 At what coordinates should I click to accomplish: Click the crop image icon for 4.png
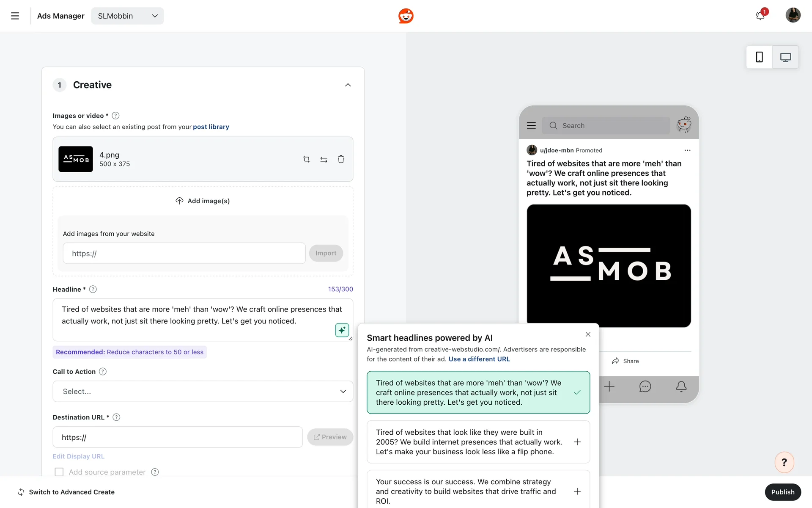pos(307,159)
